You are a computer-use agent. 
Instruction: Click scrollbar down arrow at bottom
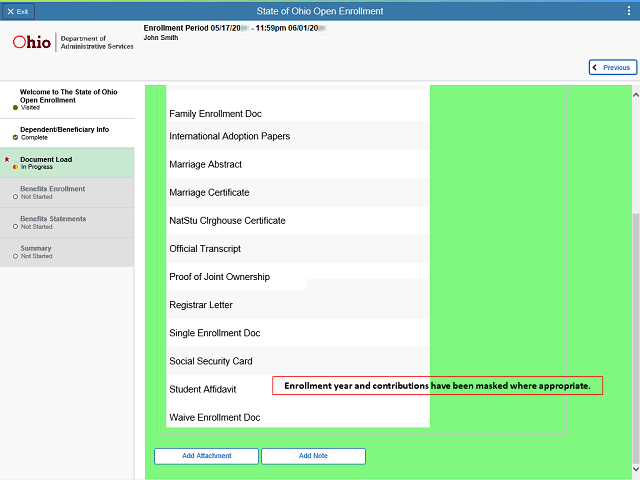tap(634, 471)
